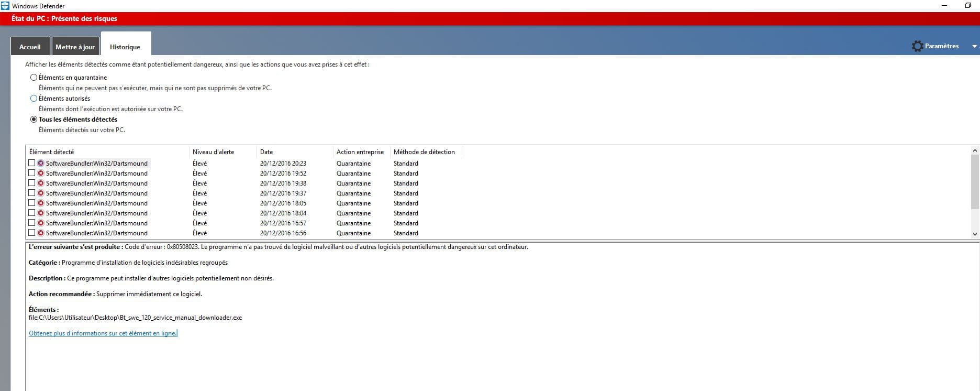Sort by the Niveau d'alerte column header
The height and width of the screenshot is (391, 980).
tap(222, 152)
